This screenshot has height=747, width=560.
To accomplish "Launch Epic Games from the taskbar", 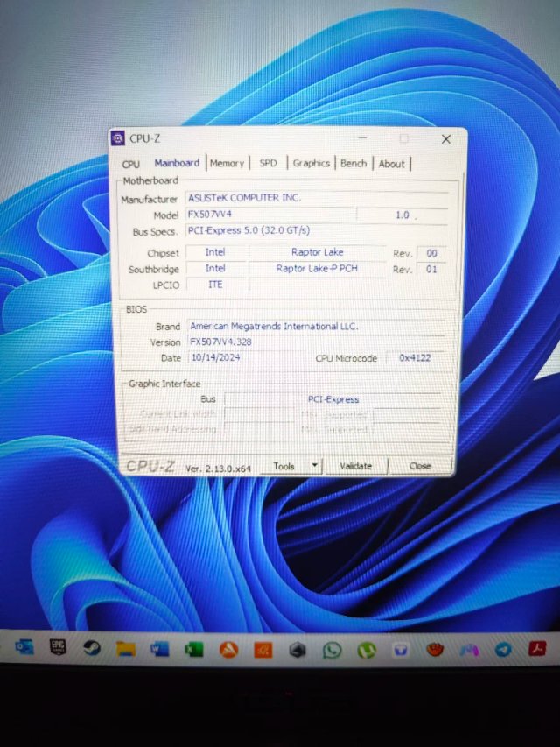I will point(58,647).
